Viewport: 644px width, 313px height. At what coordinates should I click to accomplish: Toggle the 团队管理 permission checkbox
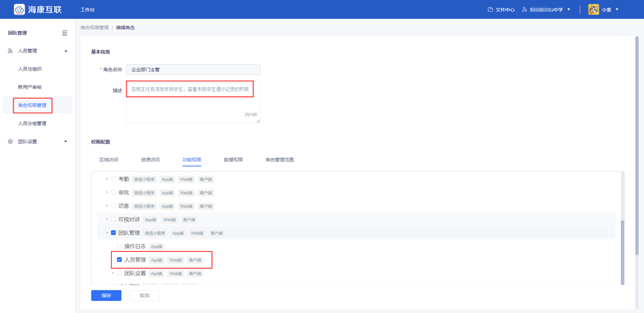coord(113,233)
